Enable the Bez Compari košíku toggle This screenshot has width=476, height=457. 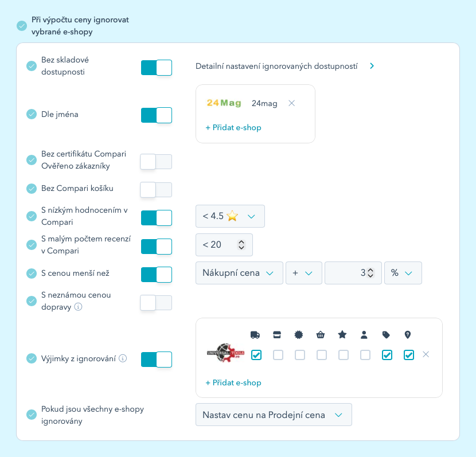point(156,190)
